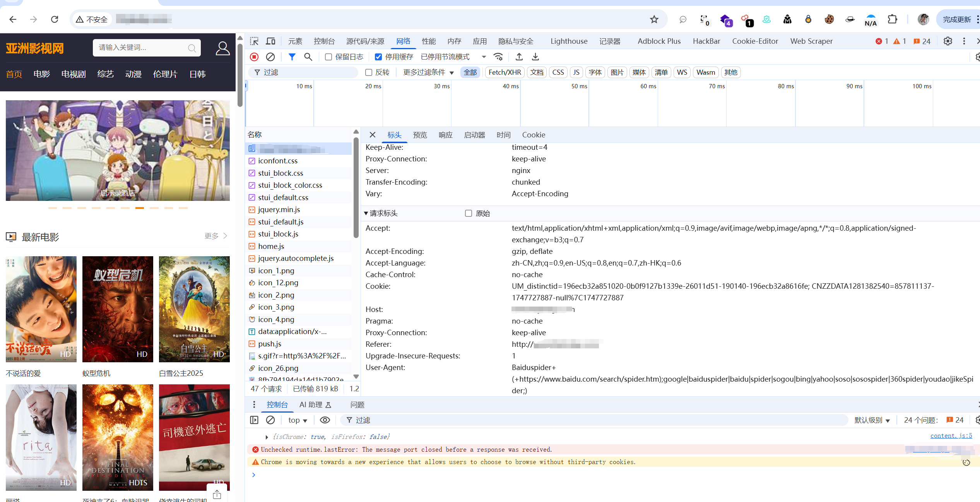Enable the 保留日志 checkbox

point(328,57)
